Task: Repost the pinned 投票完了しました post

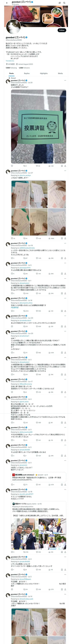Action: [x=24, y=166]
